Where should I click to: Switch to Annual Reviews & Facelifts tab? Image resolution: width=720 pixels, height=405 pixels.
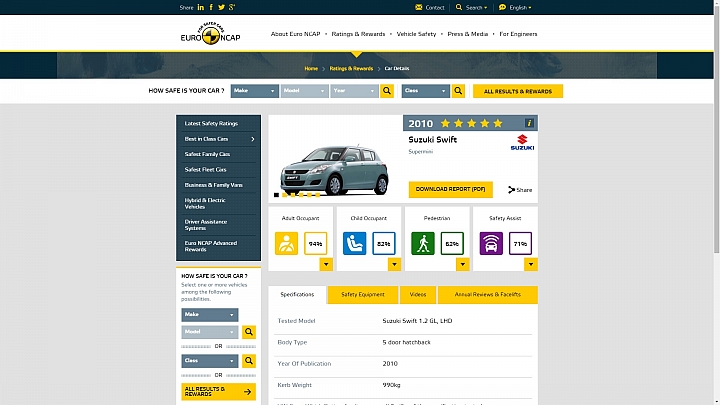coord(488,294)
